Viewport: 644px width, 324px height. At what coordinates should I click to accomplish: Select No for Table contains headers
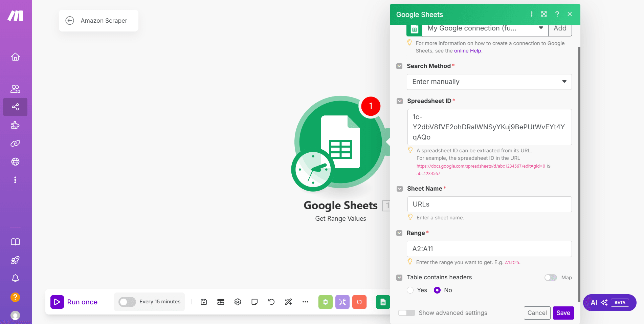(x=437, y=290)
